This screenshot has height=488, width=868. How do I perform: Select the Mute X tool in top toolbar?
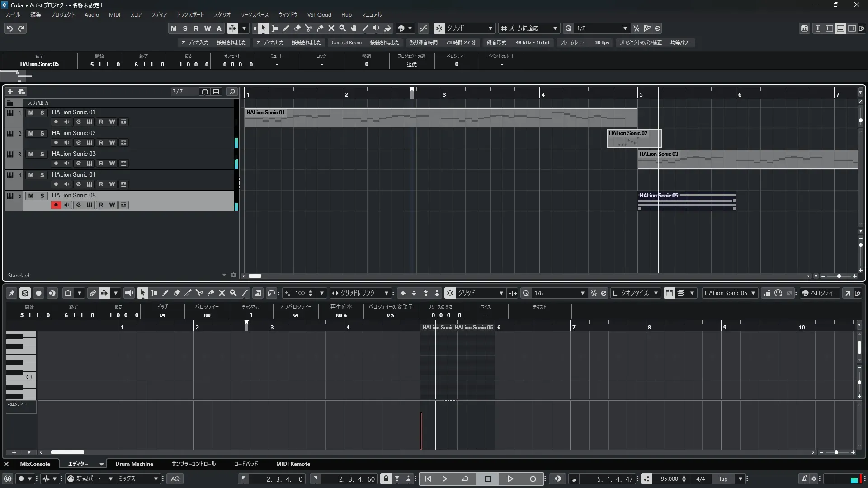[331, 28]
